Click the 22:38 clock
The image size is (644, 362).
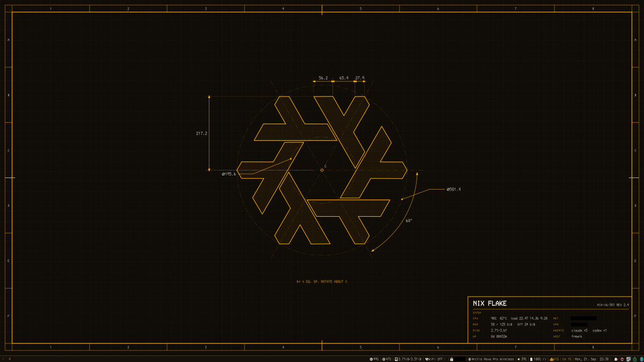(x=604, y=359)
